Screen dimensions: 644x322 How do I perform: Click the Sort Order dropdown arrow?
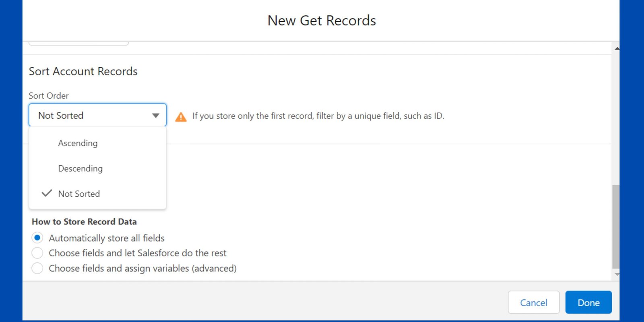155,116
